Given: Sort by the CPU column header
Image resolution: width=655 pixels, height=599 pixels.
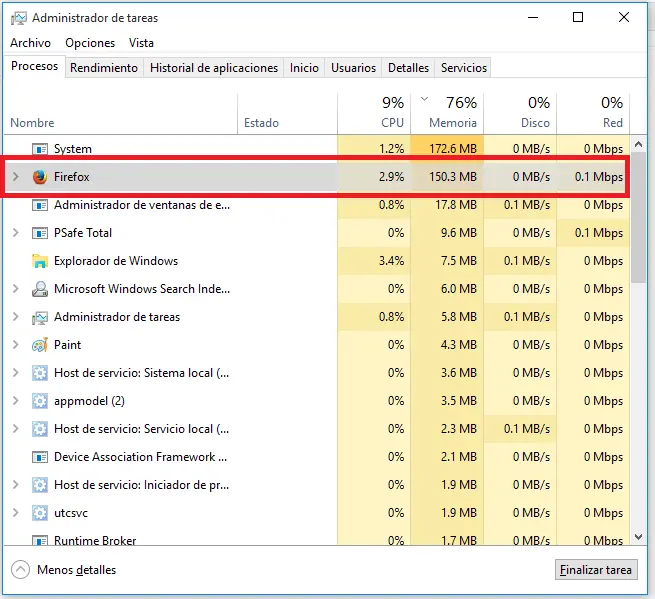Looking at the screenshot, I should (374, 114).
